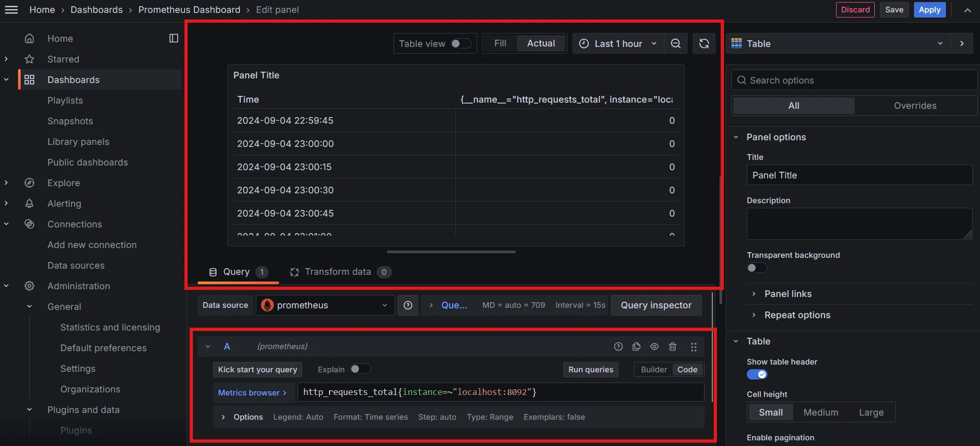Click Run queries button
980x446 pixels.
click(591, 370)
